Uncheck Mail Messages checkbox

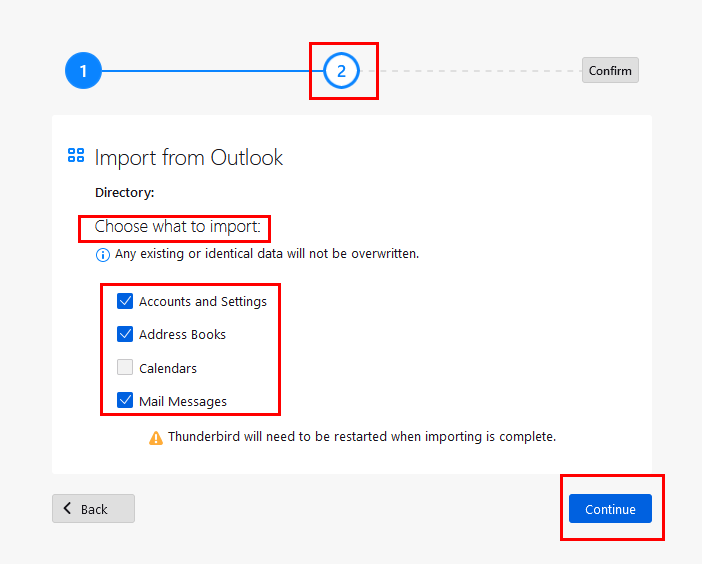pos(125,400)
